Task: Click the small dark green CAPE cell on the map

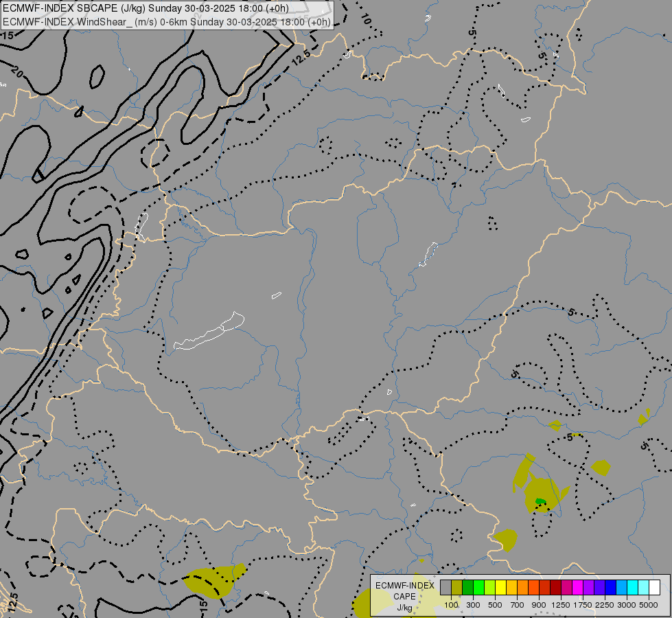Action: (x=541, y=501)
